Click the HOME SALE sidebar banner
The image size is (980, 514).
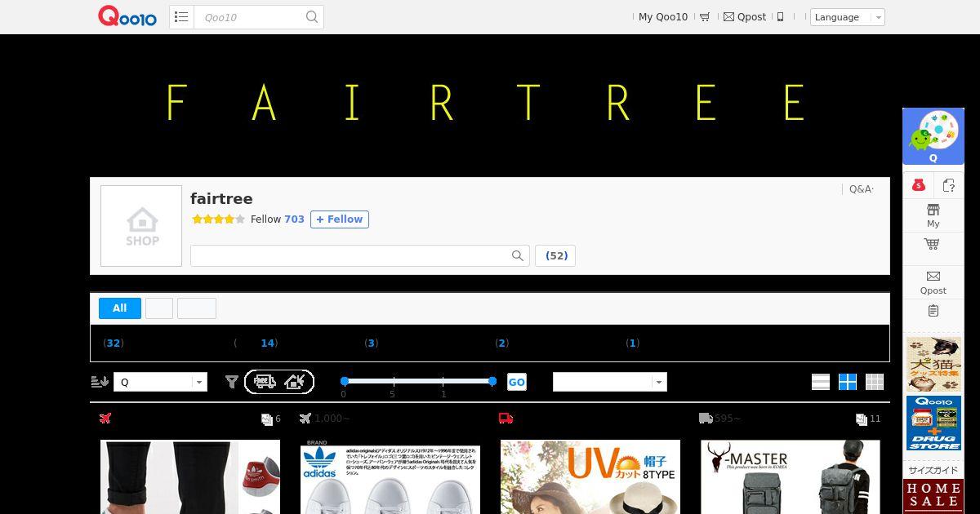coord(933,496)
